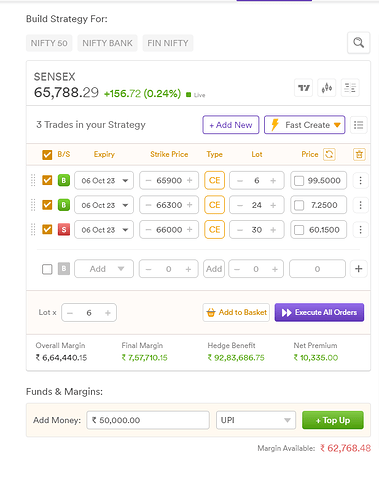Open candlestick chart icon for SENSEX
Screen dimensions: 379x500
point(327,88)
